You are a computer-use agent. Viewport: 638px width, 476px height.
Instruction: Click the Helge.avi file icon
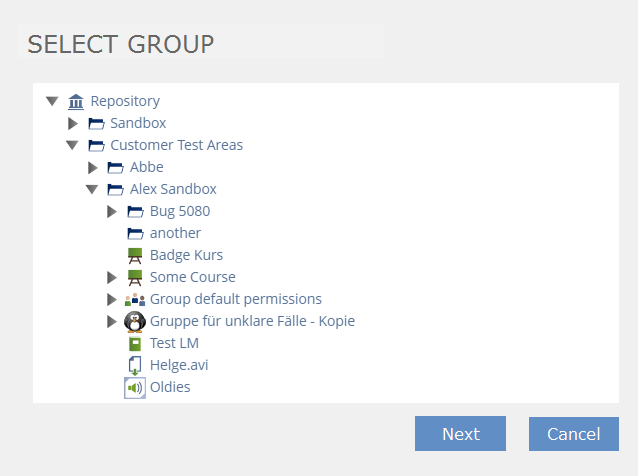point(135,365)
